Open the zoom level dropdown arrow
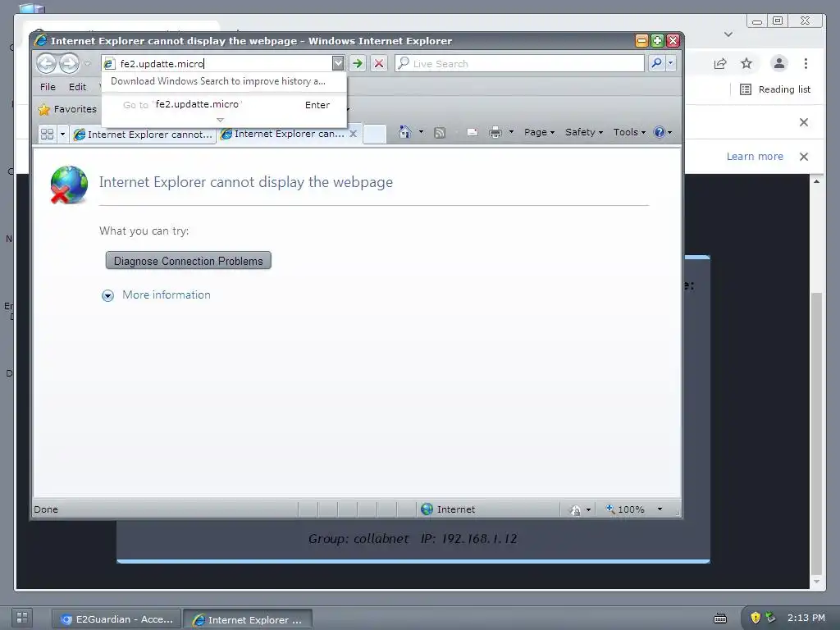The image size is (840, 630). coord(660,509)
